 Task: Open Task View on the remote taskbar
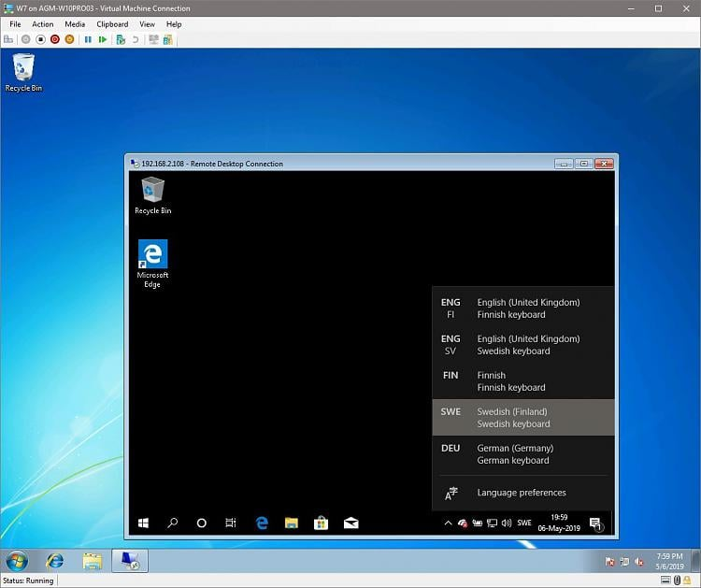click(231, 523)
